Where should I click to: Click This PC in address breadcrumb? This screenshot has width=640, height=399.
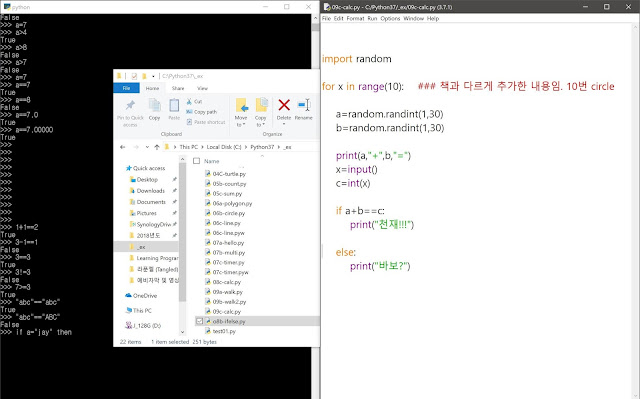[x=189, y=147]
